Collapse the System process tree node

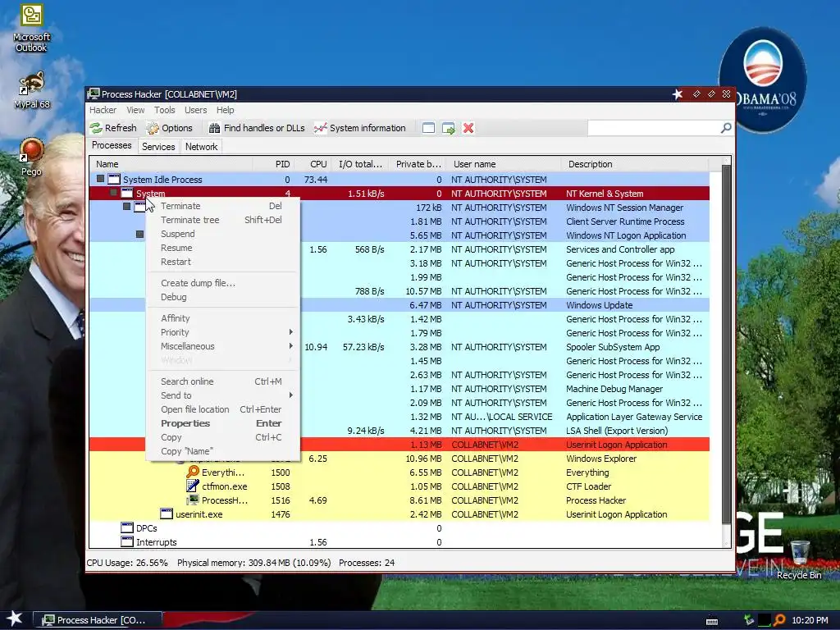pyautogui.click(x=113, y=193)
